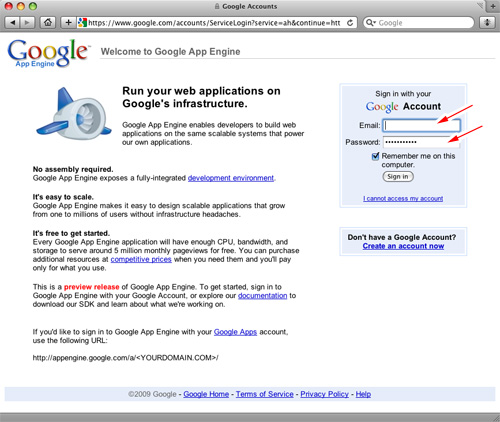Click the ©2009 Google footer text

click(152, 394)
